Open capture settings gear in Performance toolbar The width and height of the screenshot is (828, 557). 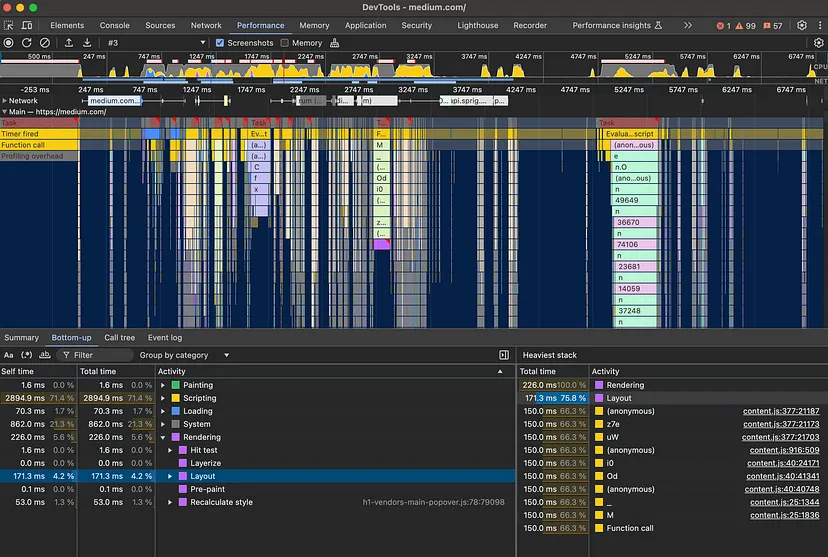[x=819, y=43]
